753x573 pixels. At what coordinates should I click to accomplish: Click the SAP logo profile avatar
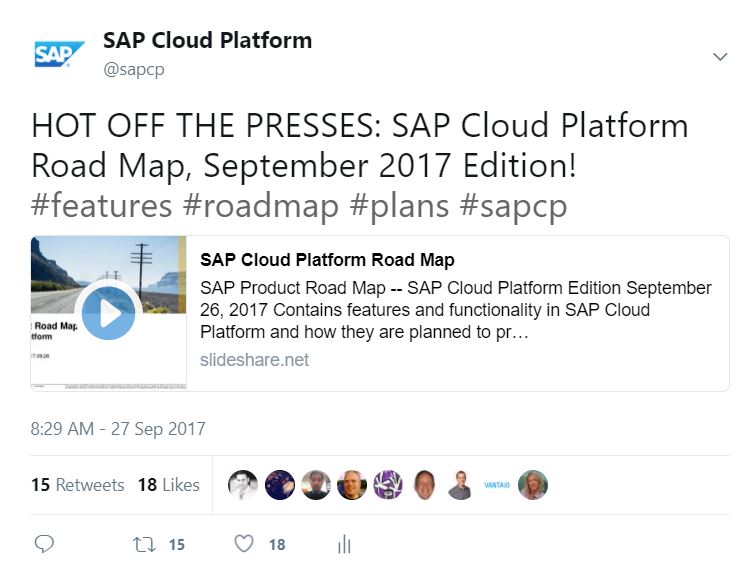click(59, 54)
